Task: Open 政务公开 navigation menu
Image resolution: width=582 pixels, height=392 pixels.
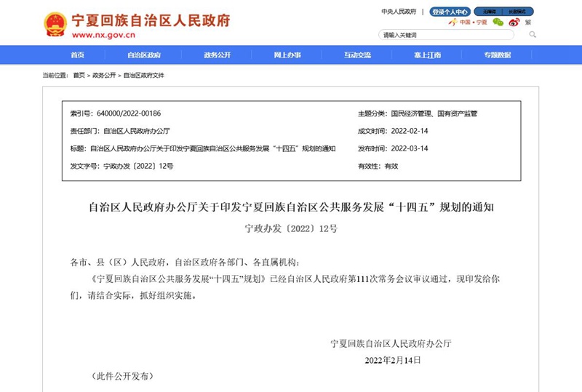Action: pos(217,55)
